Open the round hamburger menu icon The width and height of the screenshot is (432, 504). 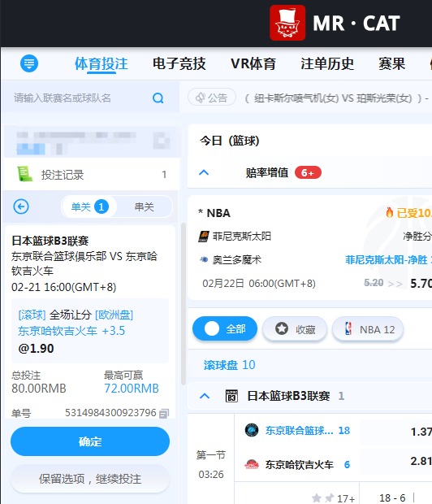[x=29, y=63]
